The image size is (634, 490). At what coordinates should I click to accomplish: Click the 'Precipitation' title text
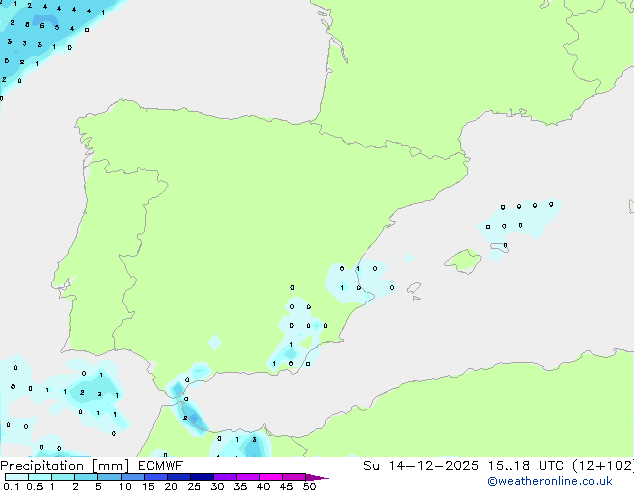point(42,466)
